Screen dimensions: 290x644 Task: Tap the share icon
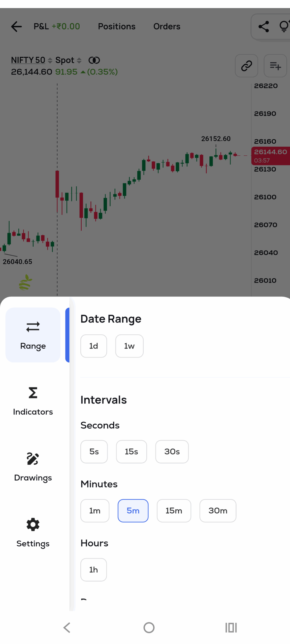click(263, 26)
